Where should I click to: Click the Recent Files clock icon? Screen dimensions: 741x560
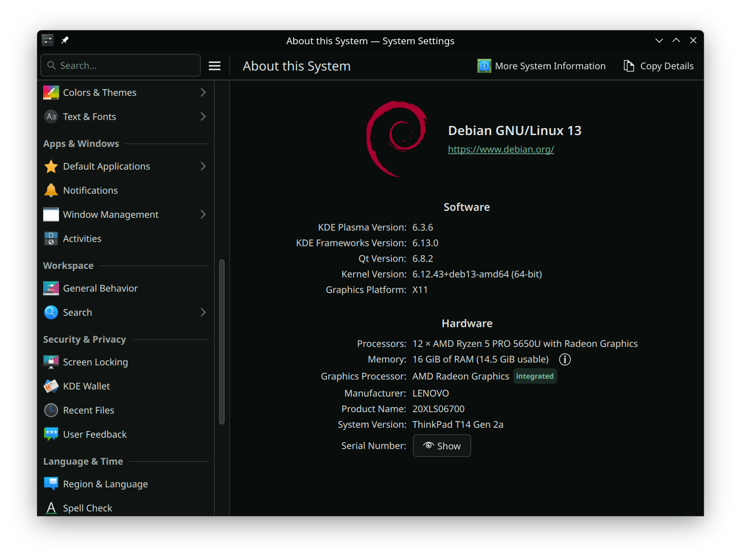click(51, 410)
